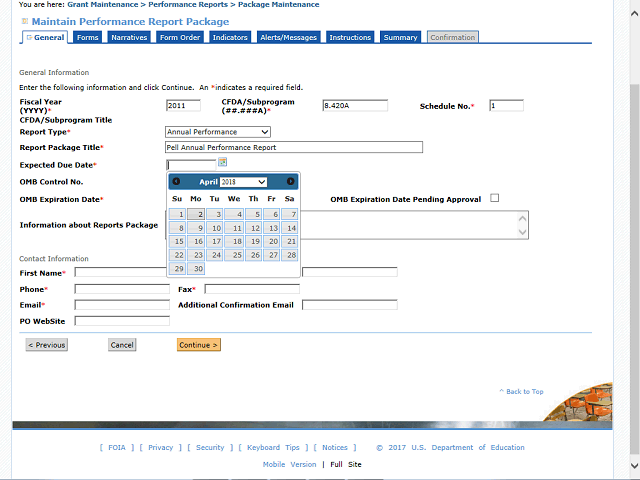Image resolution: width=640 pixels, height=480 pixels.
Task: Select April 29 in the calendar
Action: tap(178, 269)
